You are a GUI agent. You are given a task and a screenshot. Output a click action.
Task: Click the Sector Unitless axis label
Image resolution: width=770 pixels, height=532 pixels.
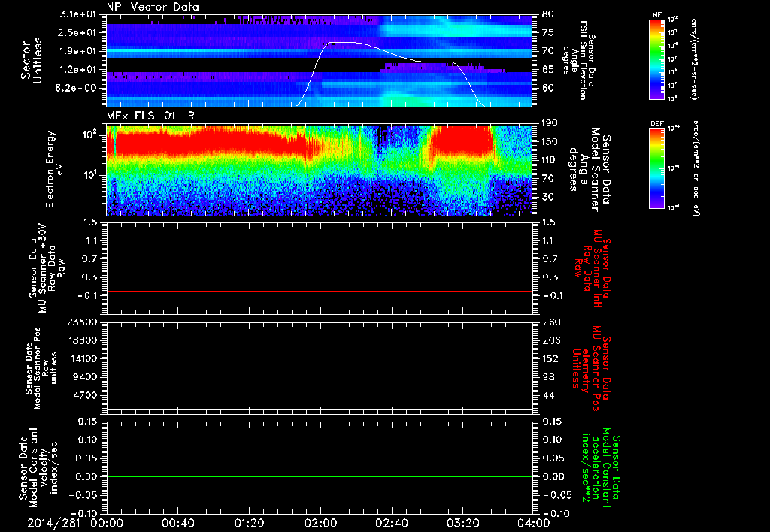coord(32,60)
